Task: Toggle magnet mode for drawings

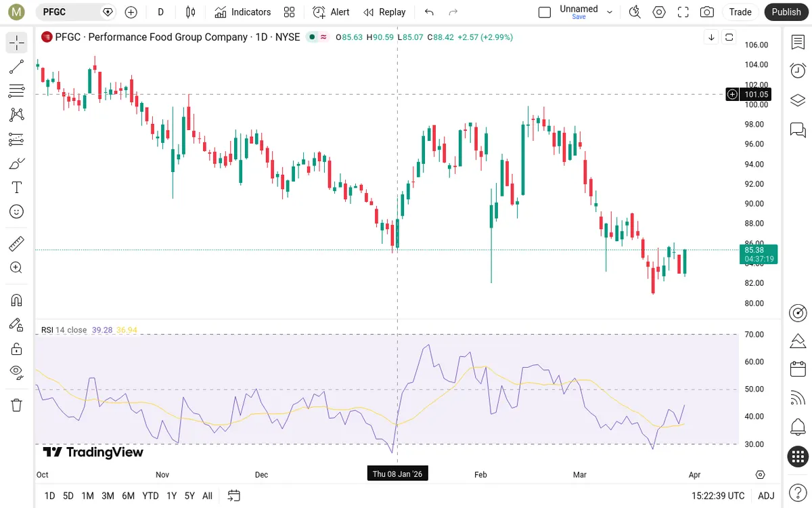Action: pyautogui.click(x=17, y=300)
